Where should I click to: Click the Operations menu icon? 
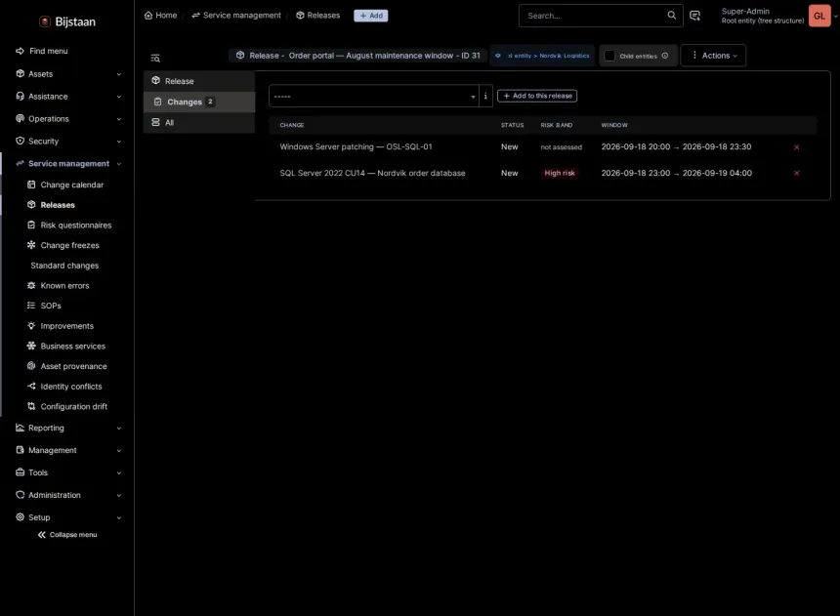(x=20, y=118)
